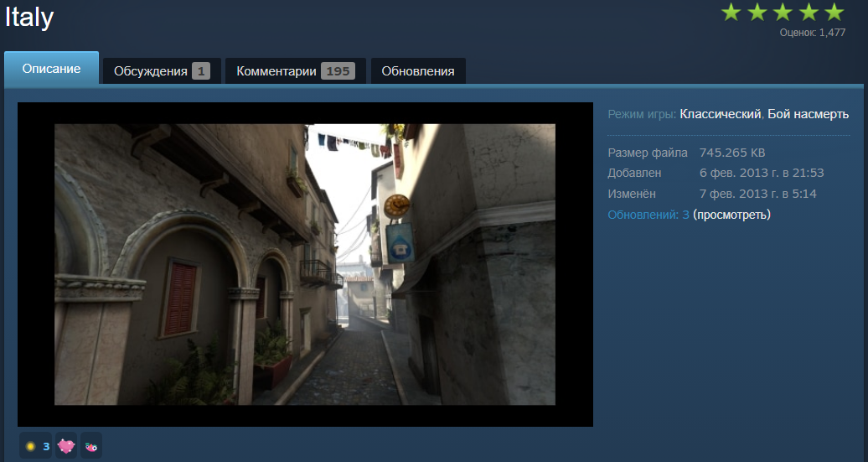Click the Оценок: 1,477 ratings count
868x462 pixels.
tap(812, 33)
